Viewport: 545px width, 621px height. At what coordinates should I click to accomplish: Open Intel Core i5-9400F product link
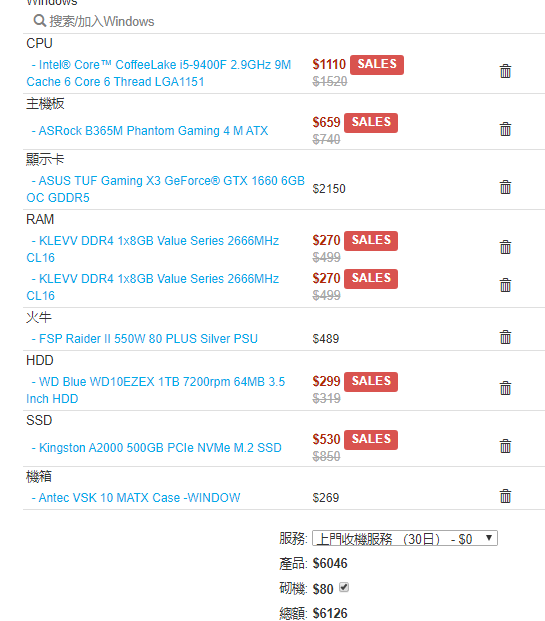click(159, 73)
